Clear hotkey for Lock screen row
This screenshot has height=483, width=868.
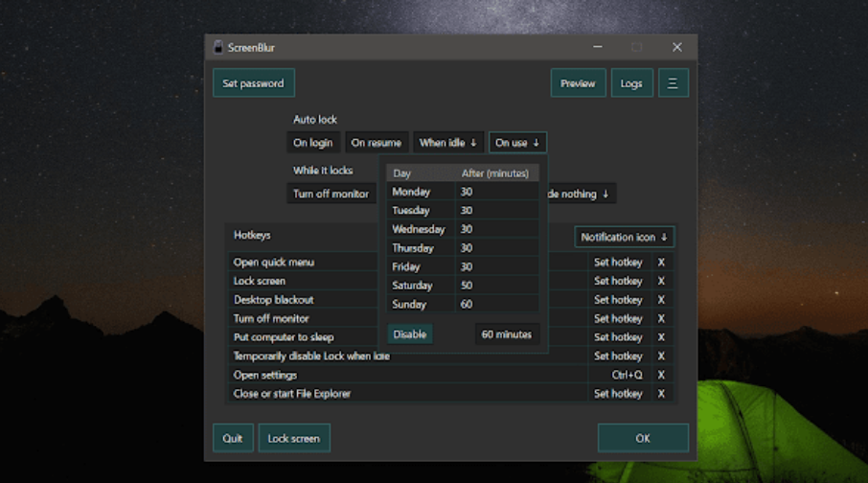(x=661, y=281)
